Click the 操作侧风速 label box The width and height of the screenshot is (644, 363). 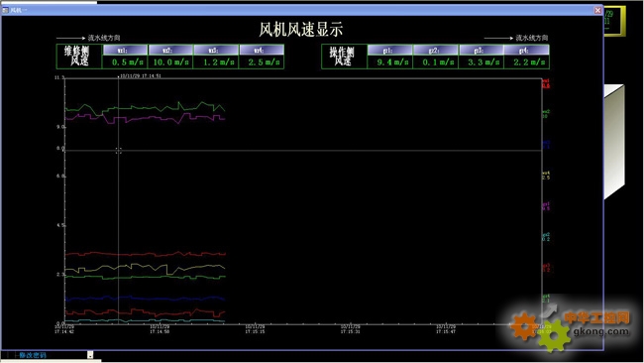[x=344, y=57]
